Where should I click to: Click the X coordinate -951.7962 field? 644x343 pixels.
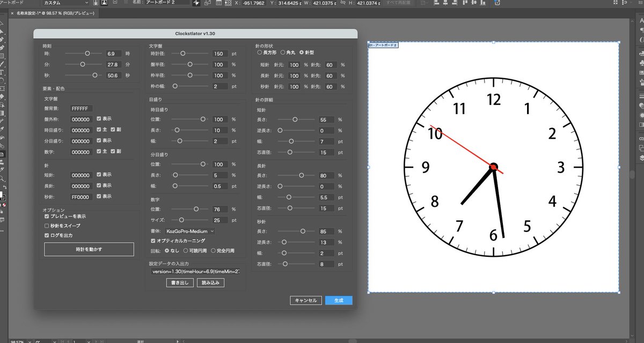pos(253,4)
